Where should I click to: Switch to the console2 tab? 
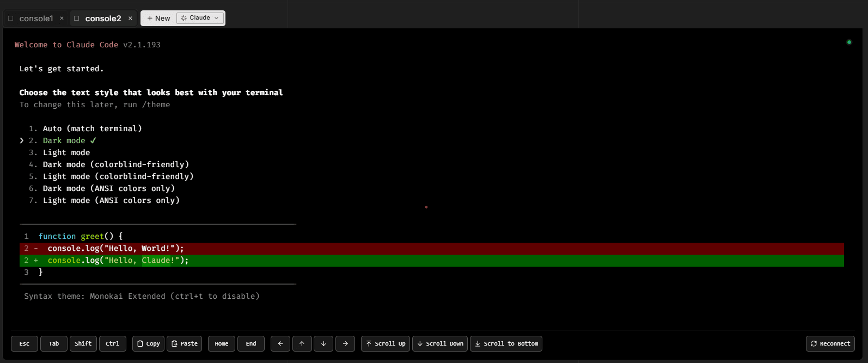pos(103,19)
